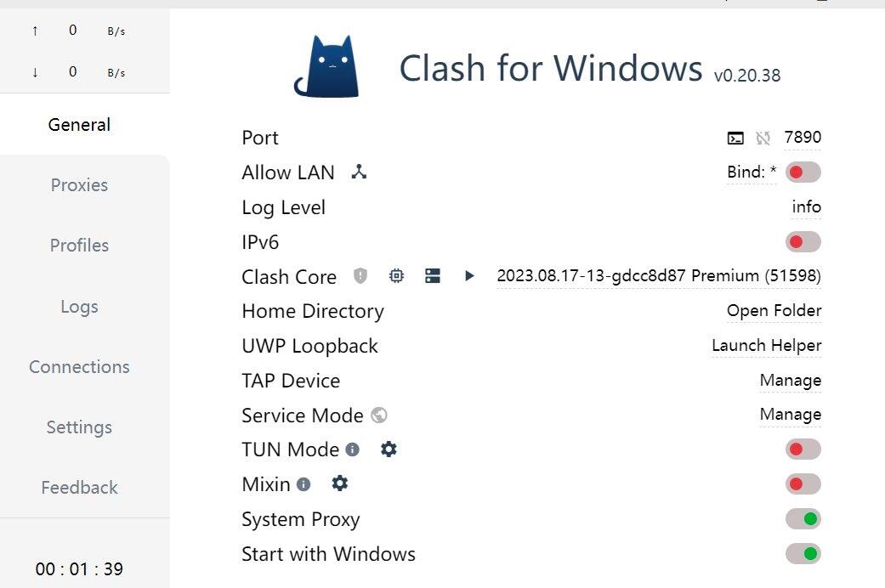The image size is (885, 588).
Task: Change Log Level from info
Action: [x=805, y=206]
